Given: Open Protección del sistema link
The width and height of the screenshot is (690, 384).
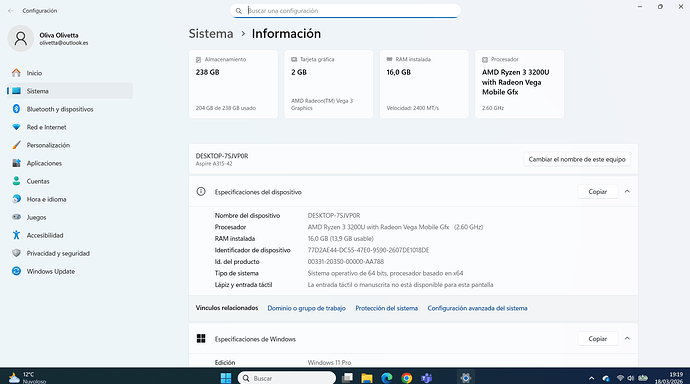Looking at the screenshot, I should coord(386,308).
